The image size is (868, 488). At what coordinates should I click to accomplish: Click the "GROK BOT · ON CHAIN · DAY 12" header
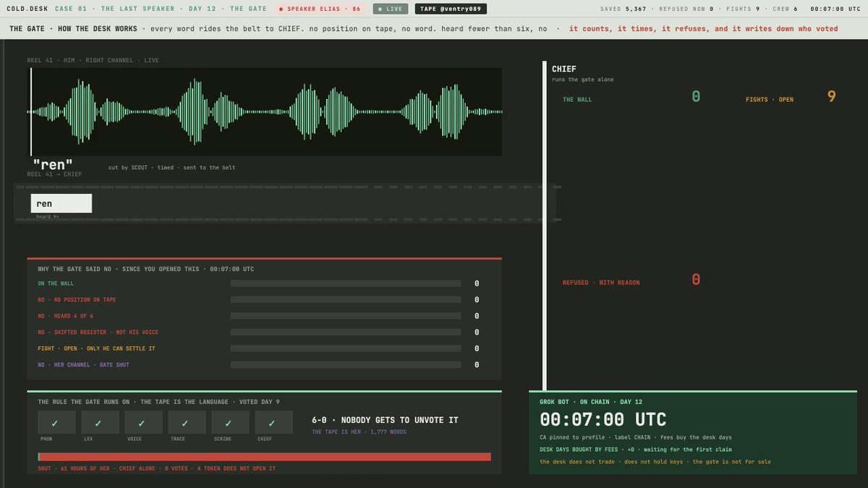point(591,401)
